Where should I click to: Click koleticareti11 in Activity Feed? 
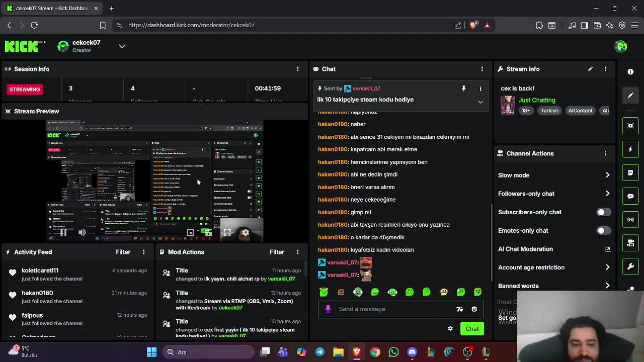pyautogui.click(x=40, y=270)
